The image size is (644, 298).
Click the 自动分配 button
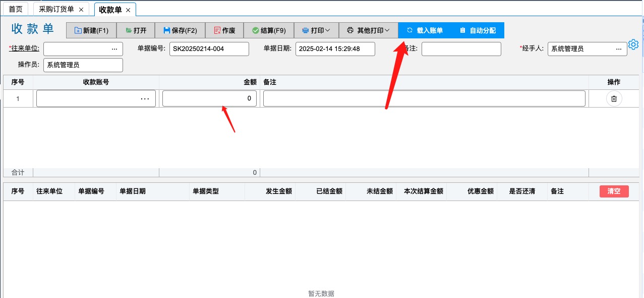(478, 30)
